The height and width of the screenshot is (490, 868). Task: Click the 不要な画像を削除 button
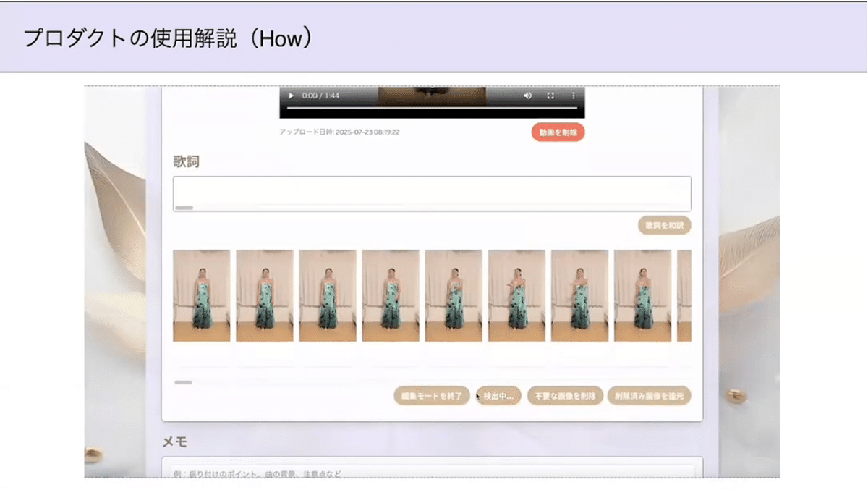point(565,396)
